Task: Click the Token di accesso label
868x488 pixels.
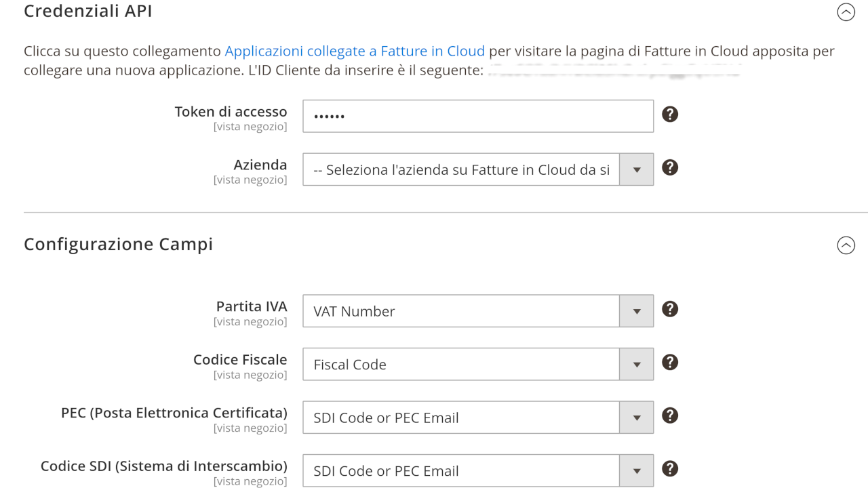Action: point(231,112)
